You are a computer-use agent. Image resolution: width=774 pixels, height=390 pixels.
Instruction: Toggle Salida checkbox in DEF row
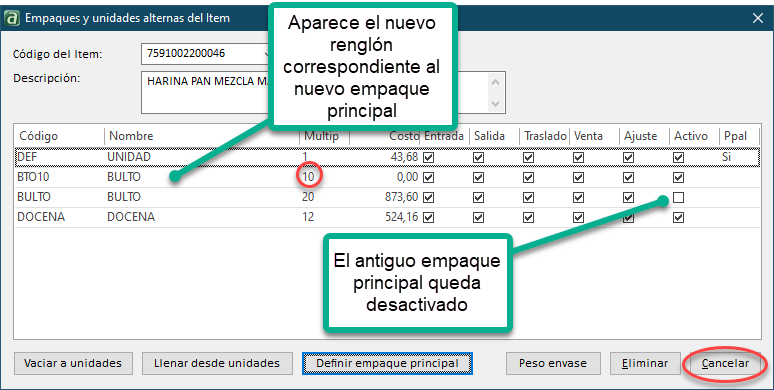[478, 157]
